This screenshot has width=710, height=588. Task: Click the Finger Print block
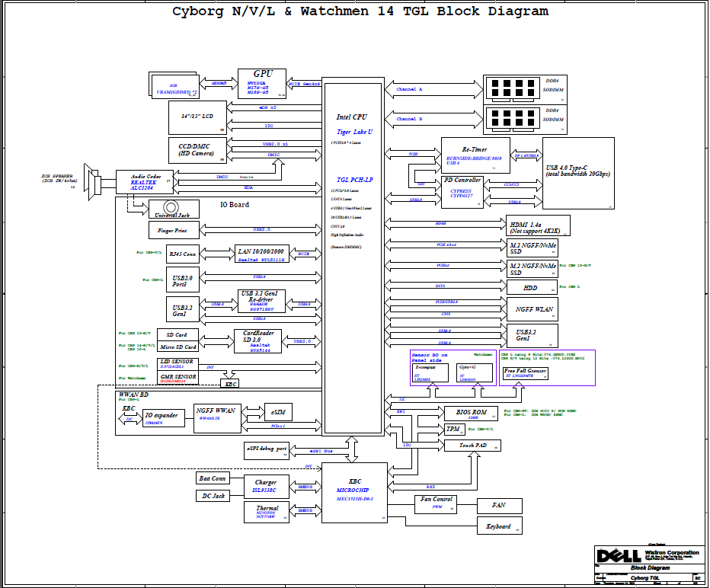174,230
